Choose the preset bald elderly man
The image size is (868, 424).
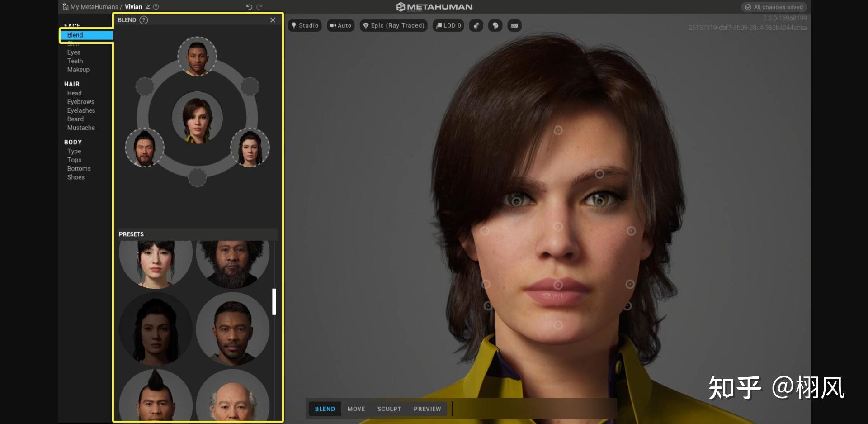coord(233,395)
